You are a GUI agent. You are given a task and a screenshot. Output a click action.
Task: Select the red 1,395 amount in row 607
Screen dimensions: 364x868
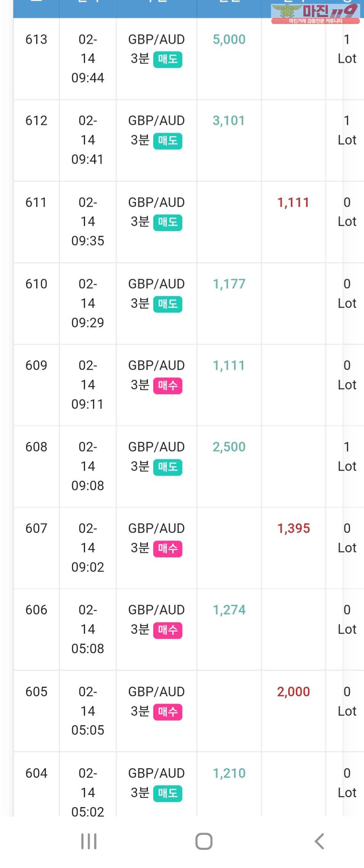(293, 528)
